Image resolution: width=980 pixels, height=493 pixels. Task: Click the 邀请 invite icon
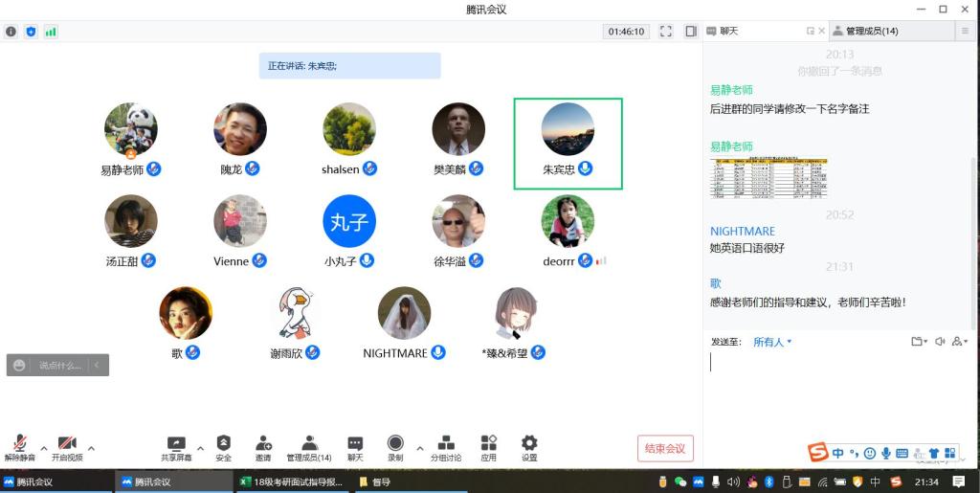(x=263, y=443)
